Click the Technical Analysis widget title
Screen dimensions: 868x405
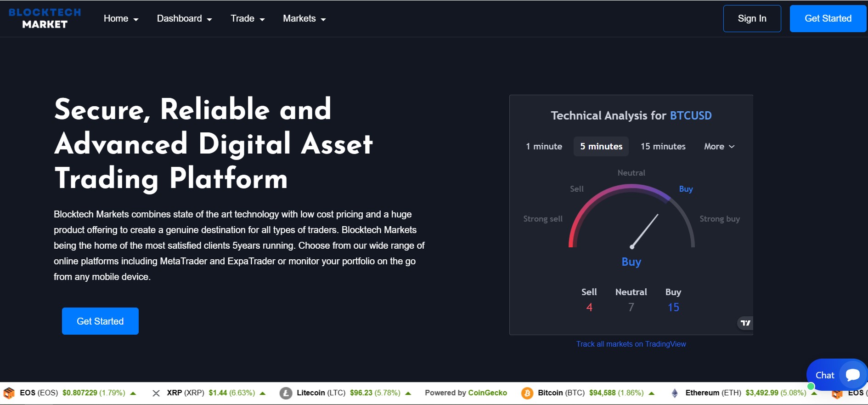pos(631,115)
